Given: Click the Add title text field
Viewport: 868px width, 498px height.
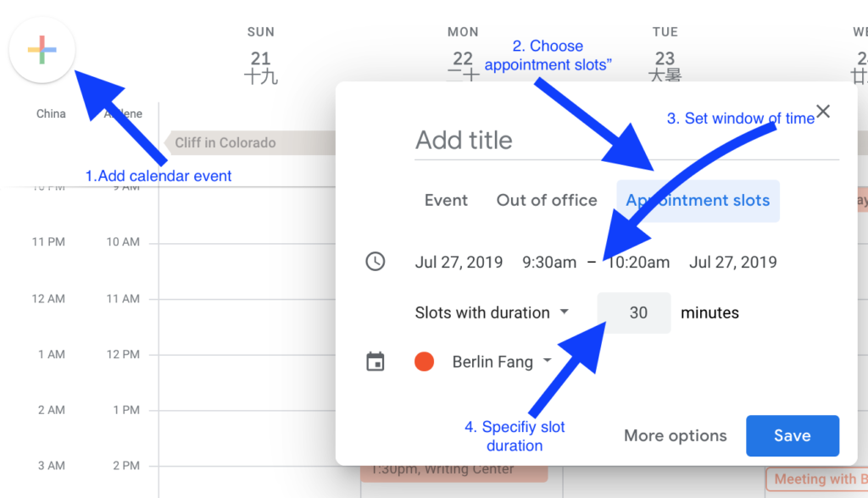Looking at the screenshot, I should (626, 141).
